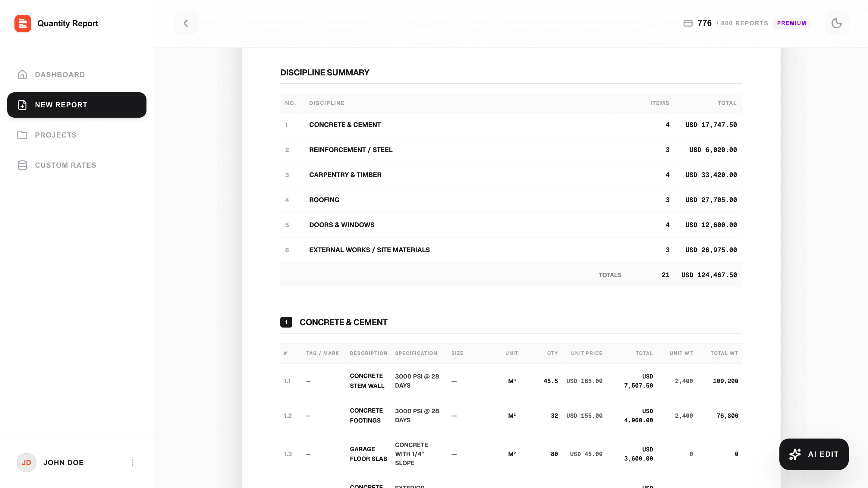The image size is (868, 488).
Task: Collapse the panel with the back chevron
Action: pos(186,23)
